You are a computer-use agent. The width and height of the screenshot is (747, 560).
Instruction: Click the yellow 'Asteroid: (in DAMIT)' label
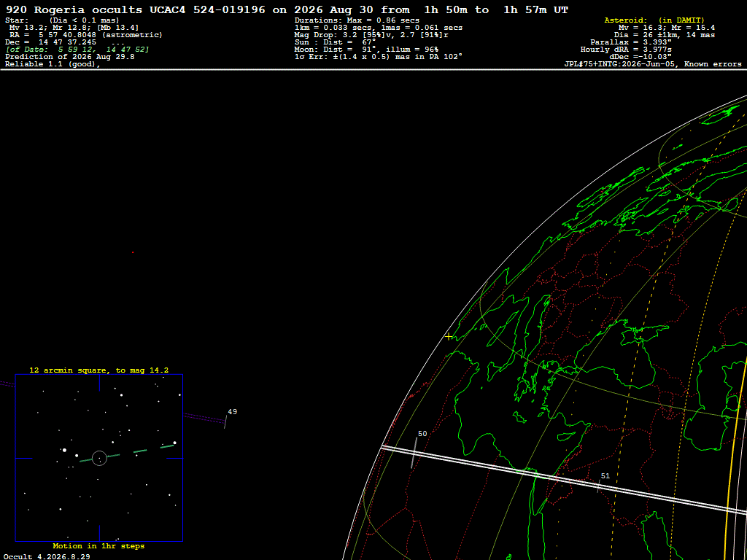pos(654,20)
